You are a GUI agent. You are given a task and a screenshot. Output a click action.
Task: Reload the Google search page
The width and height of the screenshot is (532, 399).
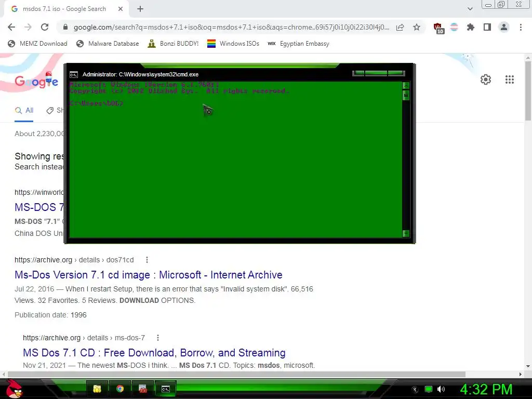click(x=45, y=27)
